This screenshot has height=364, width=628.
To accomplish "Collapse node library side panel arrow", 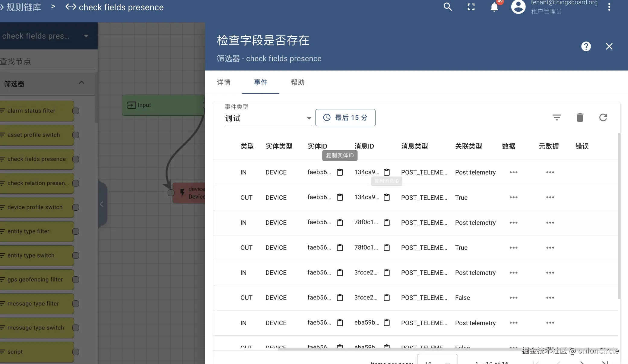I will pos(102,204).
